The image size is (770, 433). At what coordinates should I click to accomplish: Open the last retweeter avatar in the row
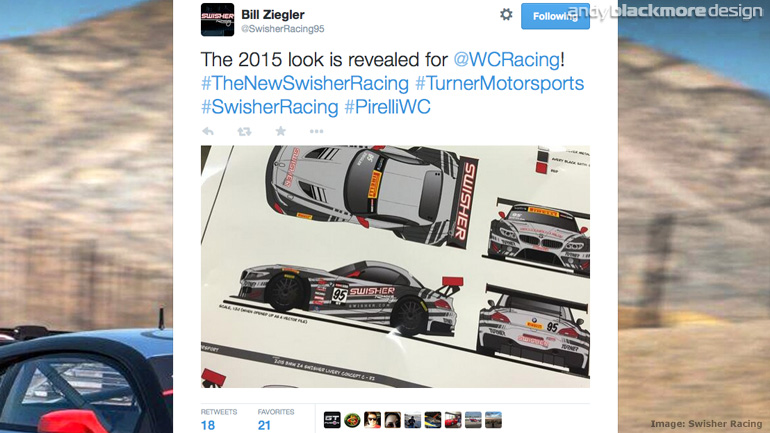coord(493,420)
